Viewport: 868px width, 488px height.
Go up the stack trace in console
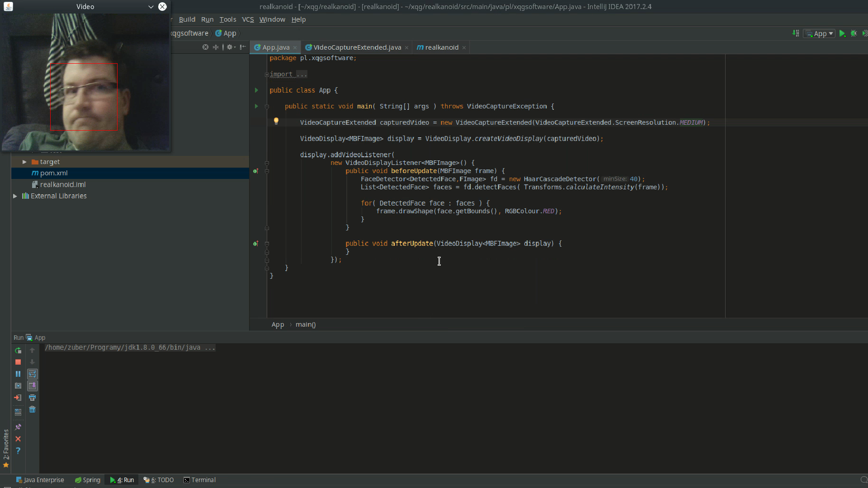(x=32, y=350)
